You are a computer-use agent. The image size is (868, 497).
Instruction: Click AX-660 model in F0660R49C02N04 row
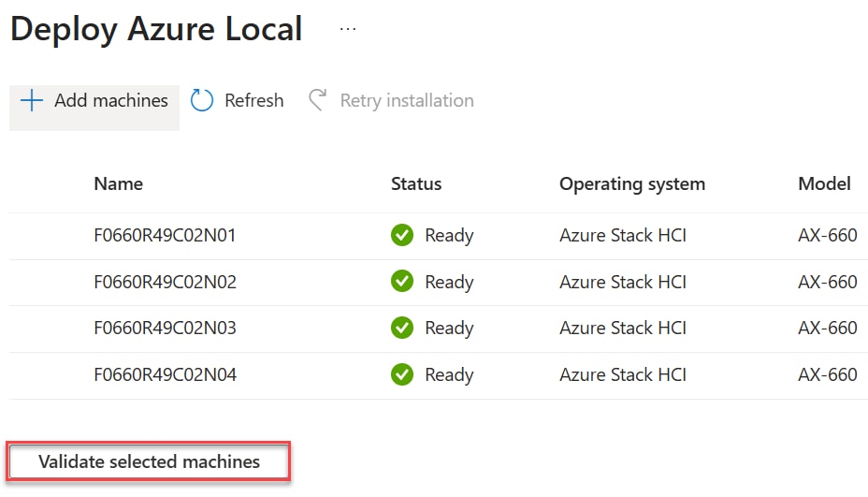(828, 374)
